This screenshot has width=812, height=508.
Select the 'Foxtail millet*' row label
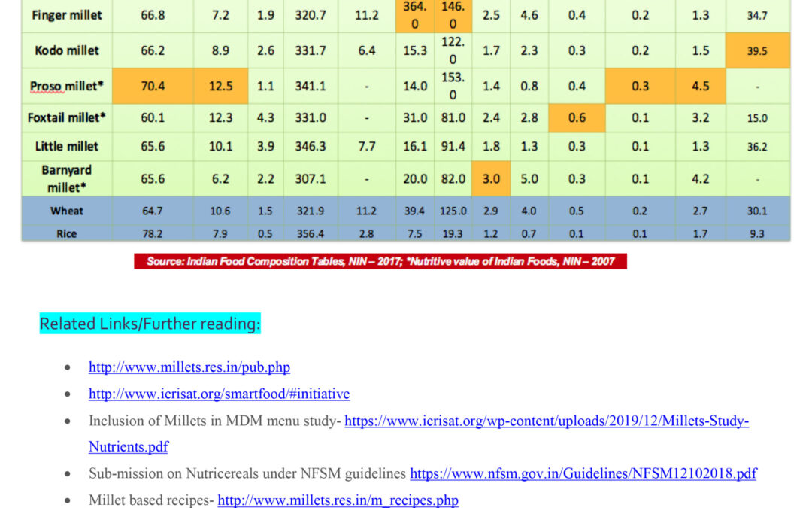coord(67,117)
